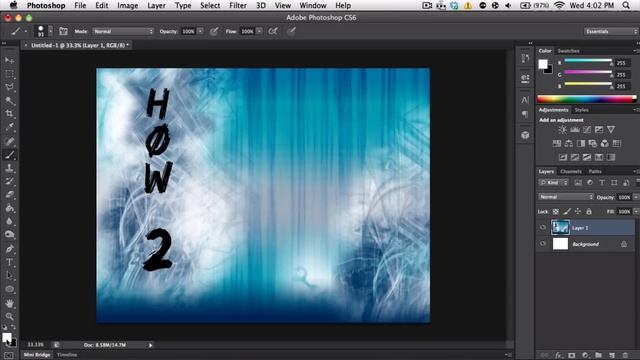Select the Zoom tool
The image size is (640, 360).
point(9,316)
